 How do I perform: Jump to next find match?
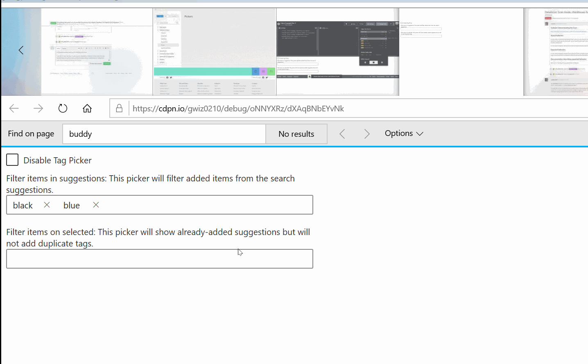pos(367,133)
